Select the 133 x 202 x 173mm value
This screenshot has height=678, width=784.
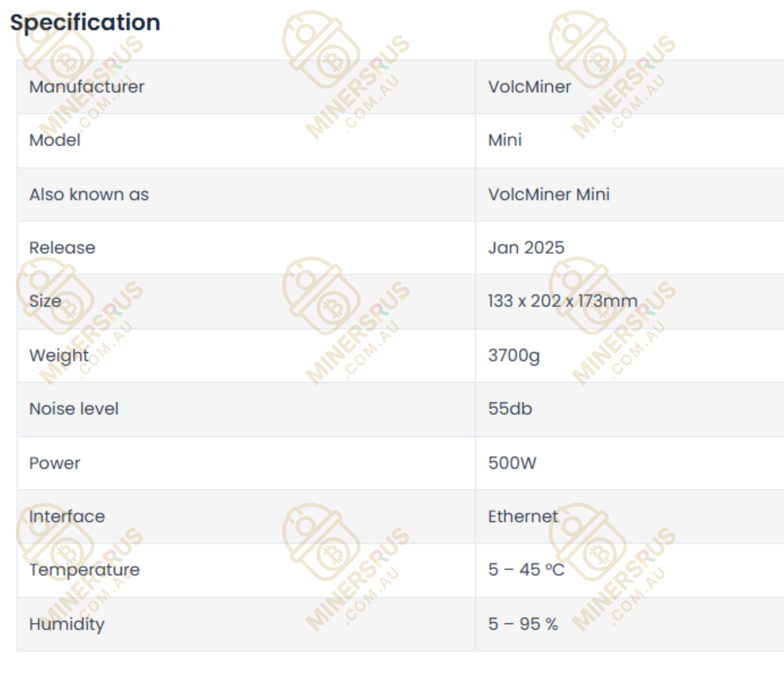click(x=563, y=301)
